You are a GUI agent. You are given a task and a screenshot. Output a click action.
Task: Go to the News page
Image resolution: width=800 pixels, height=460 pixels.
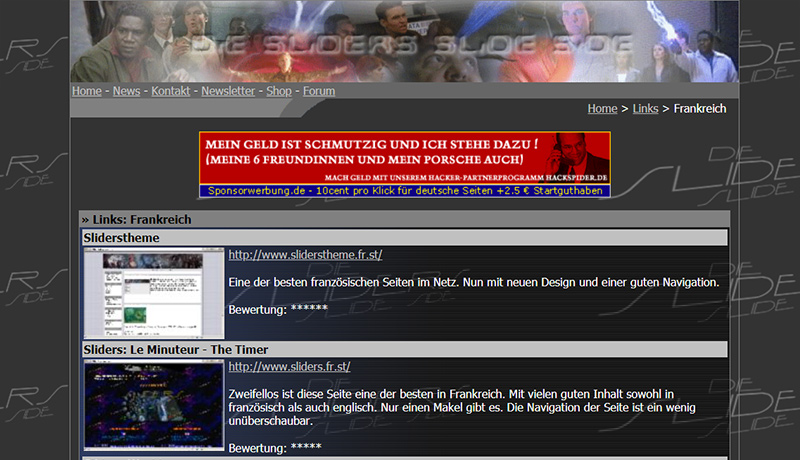coord(127,91)
